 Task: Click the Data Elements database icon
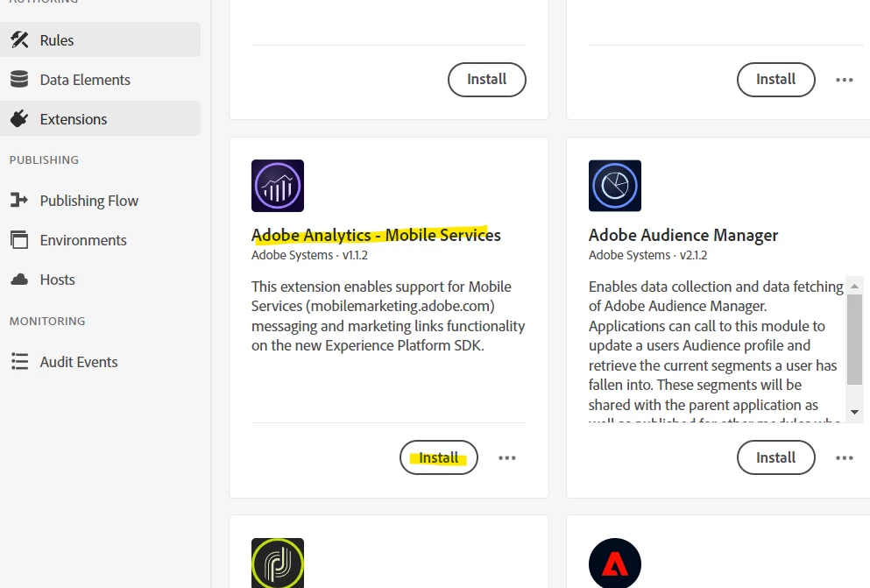[19, 80]
